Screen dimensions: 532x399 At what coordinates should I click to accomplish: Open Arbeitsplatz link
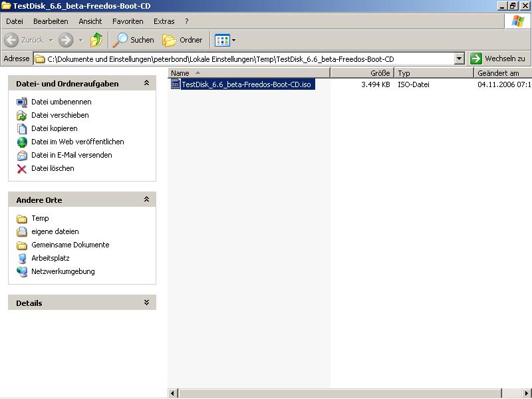[51, 258]
